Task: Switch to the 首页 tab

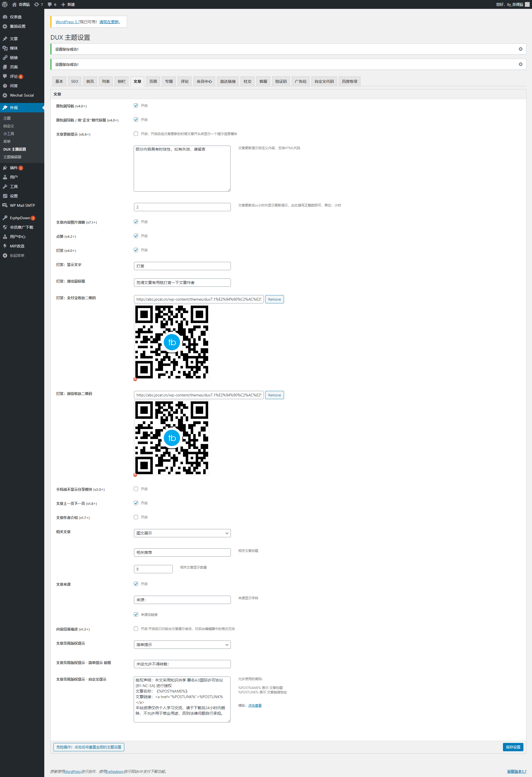Action: (90, 81)
